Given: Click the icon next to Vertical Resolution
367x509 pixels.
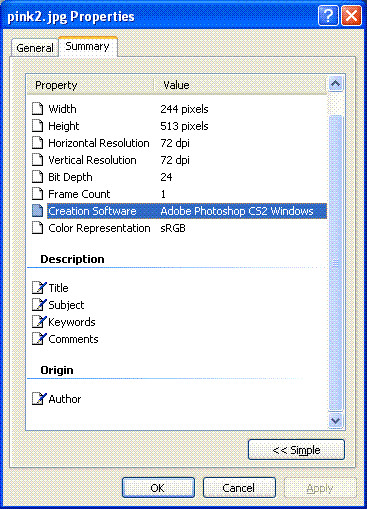Looking at the screenshot, I should (38, 160).
